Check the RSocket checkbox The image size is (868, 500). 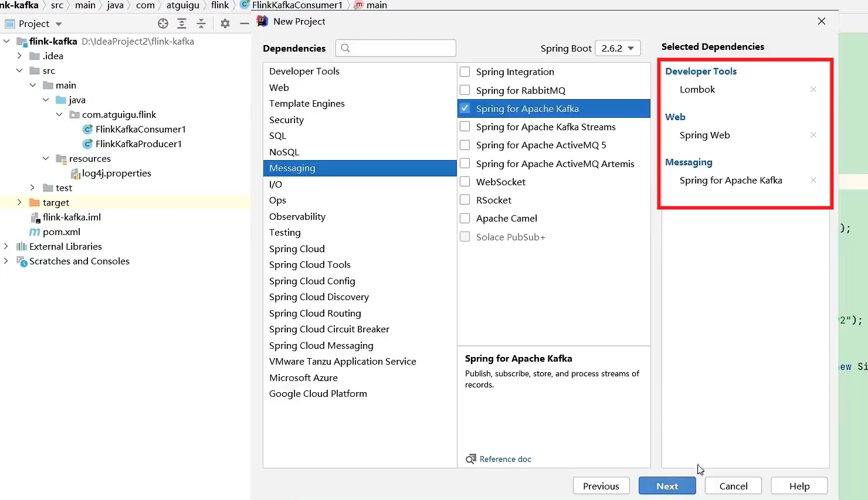pos(465,199)
